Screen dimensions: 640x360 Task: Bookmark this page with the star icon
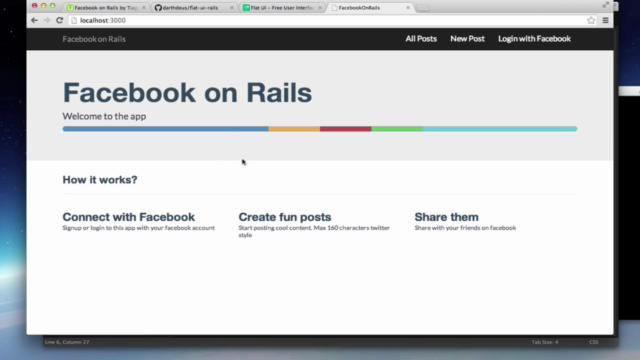tap(591, 20)
